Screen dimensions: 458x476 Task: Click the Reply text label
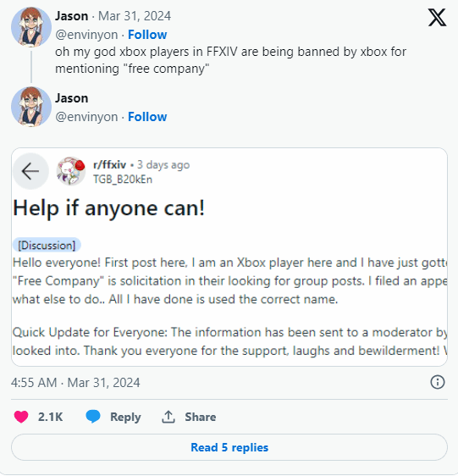coord(125,417)
